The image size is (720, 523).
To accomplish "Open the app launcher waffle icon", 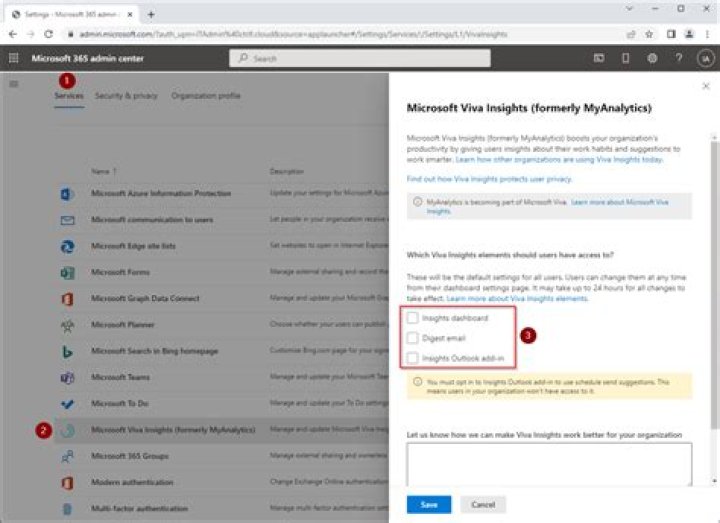I will tap(14, 58).
